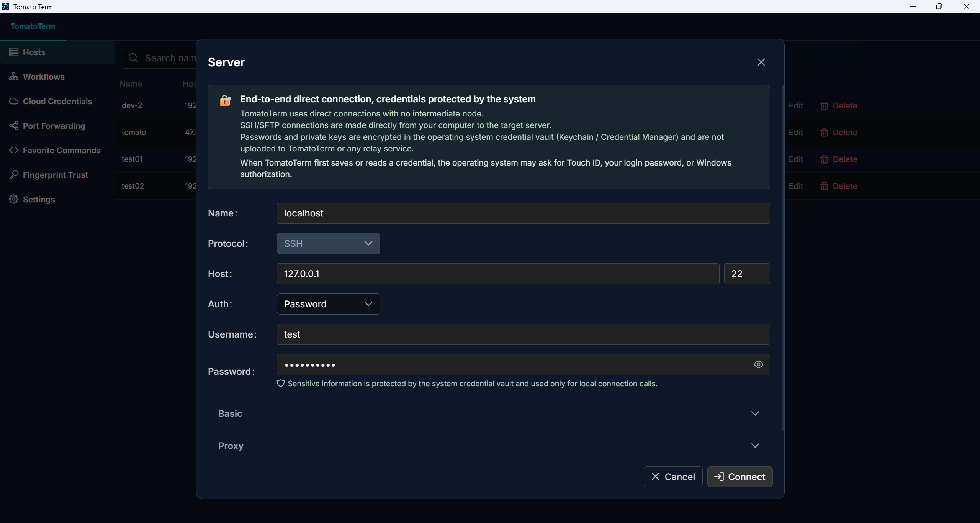Click the TomatoTerm logo text

click(x=33, y=26)
